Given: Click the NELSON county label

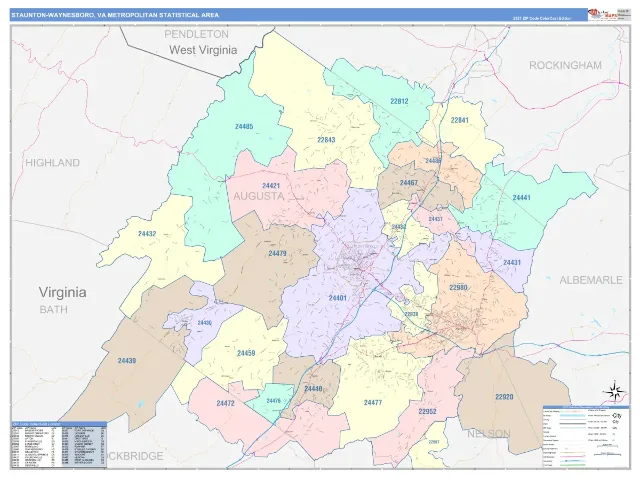Looking at the screenshot, I should tap(489, 433).
